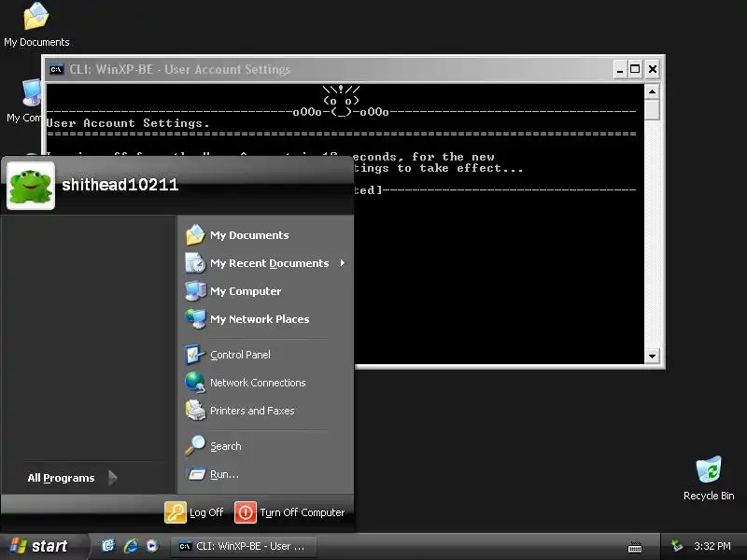Click the Run... icon in the Start menu
The width and height of the screenshot is (747, 560).
click(x=195, y=474)
